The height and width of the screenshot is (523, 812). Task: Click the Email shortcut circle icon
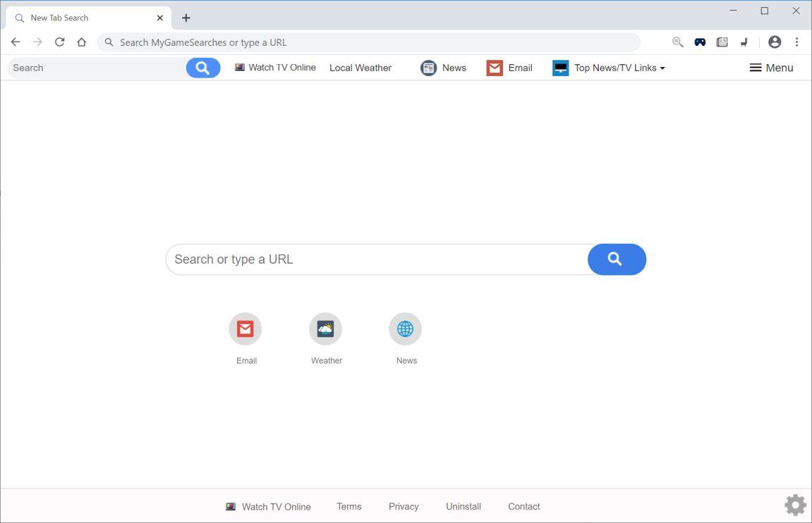point(245,328)
